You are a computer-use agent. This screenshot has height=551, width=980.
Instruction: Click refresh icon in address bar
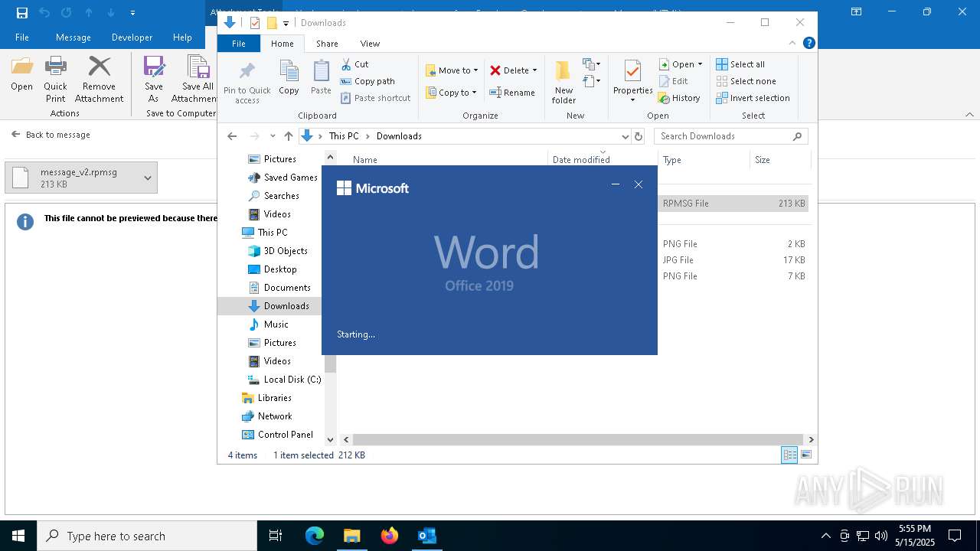click(639, 136)
